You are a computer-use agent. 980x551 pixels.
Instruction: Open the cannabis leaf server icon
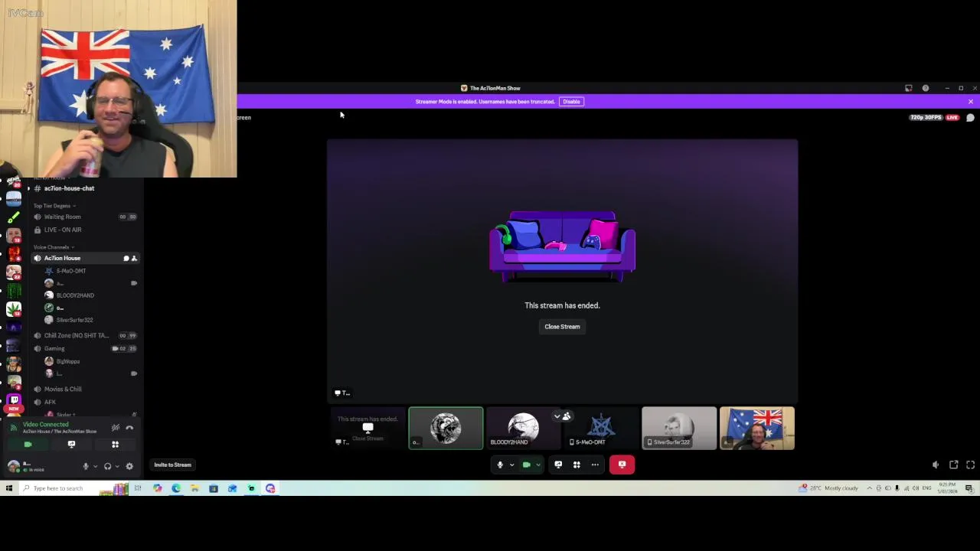pyautogui.click(x=14, y=309)
